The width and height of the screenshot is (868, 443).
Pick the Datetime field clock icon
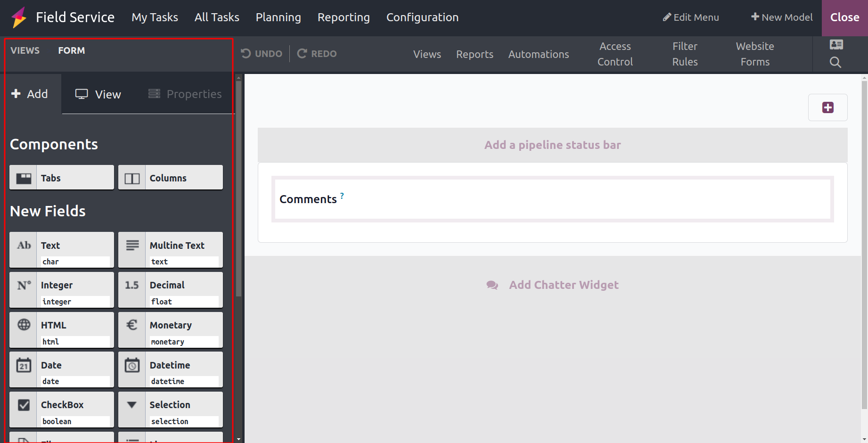(132, 366)
